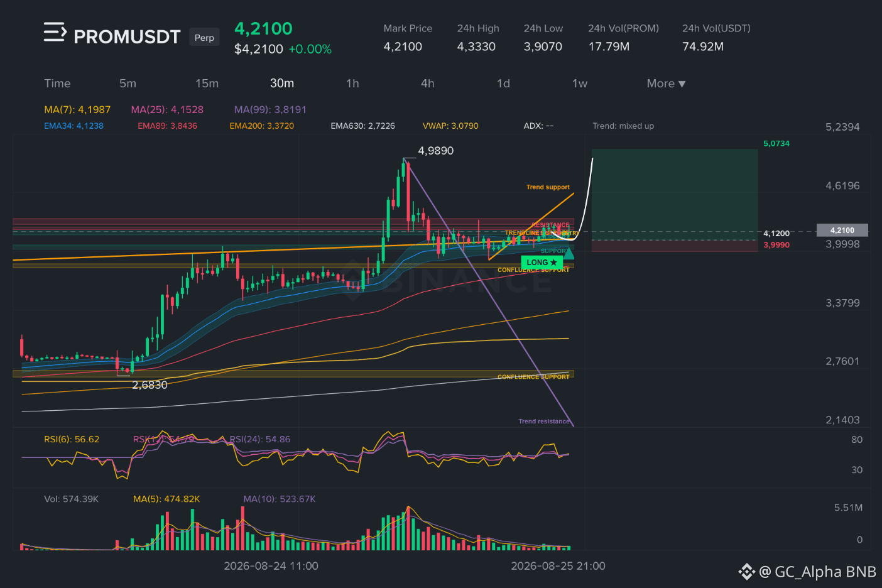
Task: Click the EMA34: 4,1238 label
Action: click(73, 126)
